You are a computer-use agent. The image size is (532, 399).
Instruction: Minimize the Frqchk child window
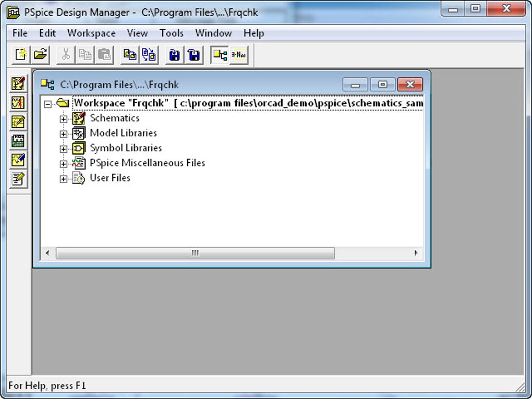coord(355,84)
